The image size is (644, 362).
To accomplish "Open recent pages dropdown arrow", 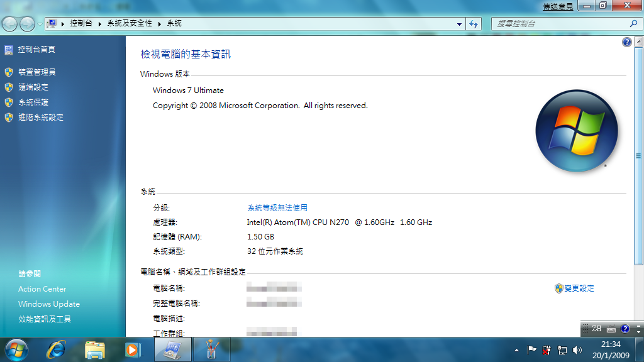I will 40,25.
